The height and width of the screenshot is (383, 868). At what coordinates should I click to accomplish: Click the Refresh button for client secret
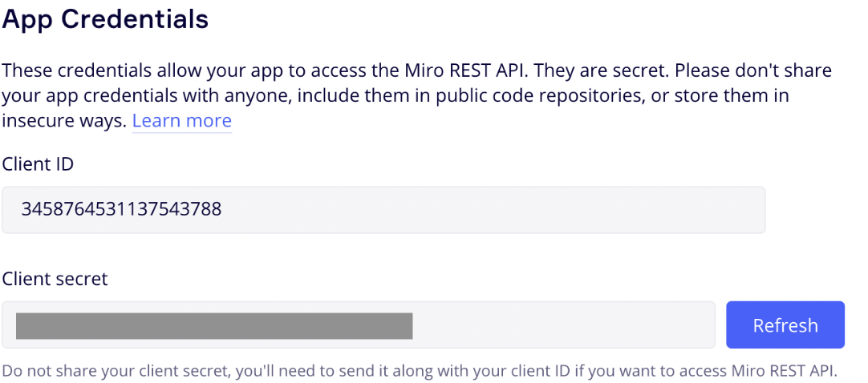(785, 325)
